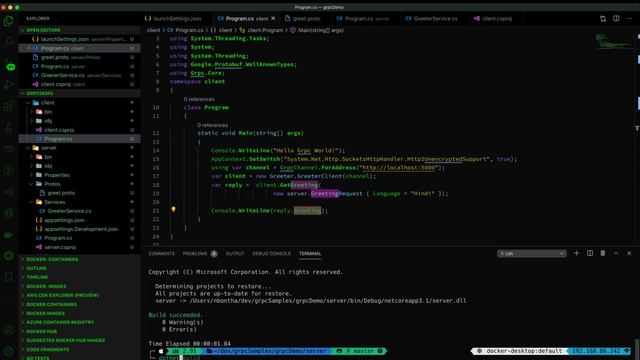The image size is (640, 360).
Task: Expand the Code Fragments section
Action: (80, 349)
